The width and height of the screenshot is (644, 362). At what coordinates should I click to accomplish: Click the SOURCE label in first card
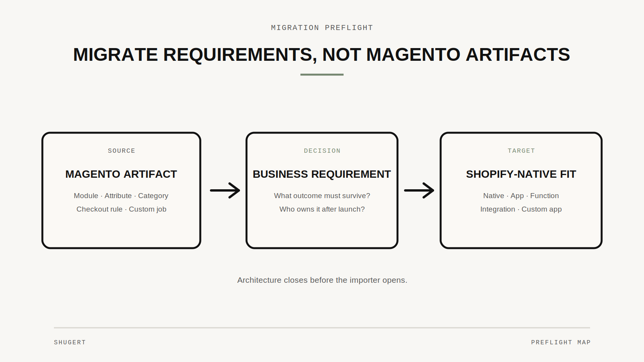pyautogui.click(x=121, y=151)
